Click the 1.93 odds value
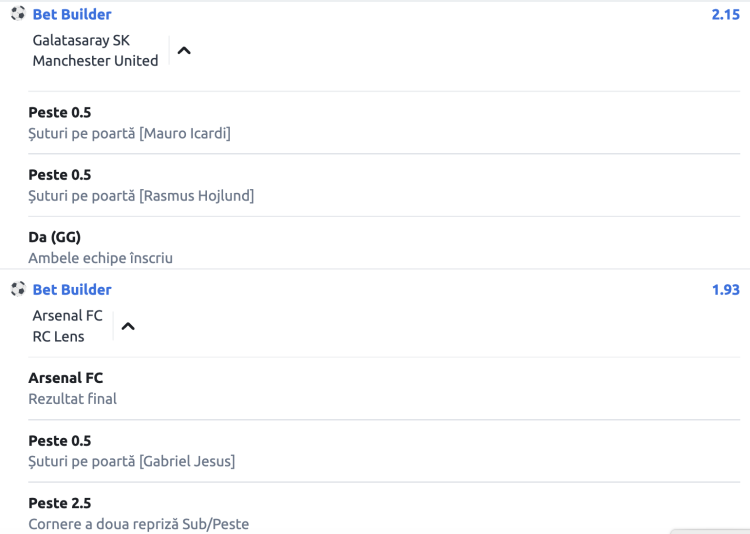This screenshot has height=534, width=750. tap(725, 289)
